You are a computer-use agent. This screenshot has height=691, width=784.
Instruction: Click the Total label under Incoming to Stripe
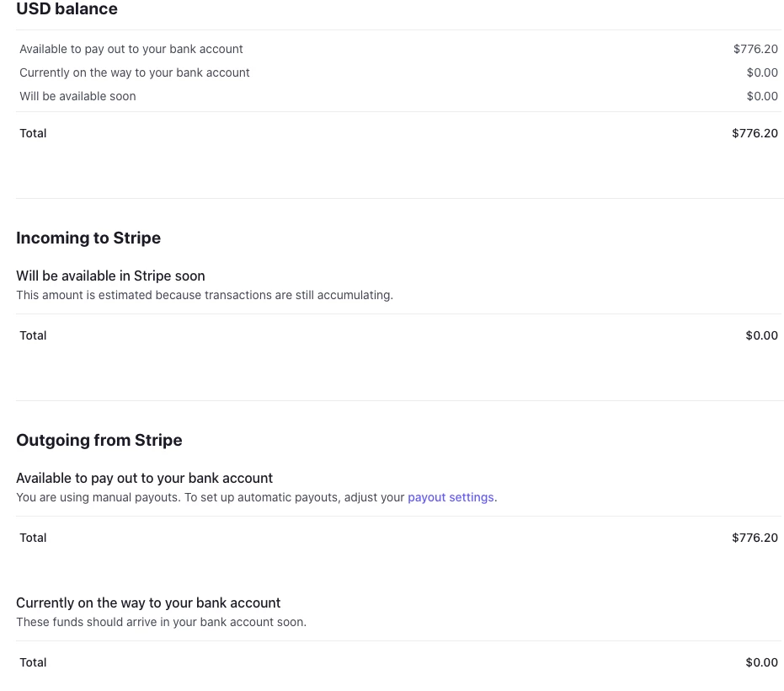(33, 335)
